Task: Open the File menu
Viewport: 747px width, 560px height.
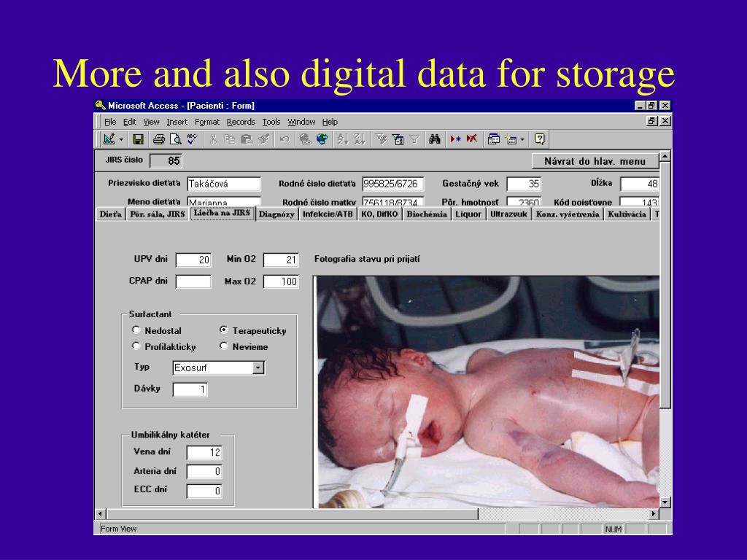Action: coord(110,122)
